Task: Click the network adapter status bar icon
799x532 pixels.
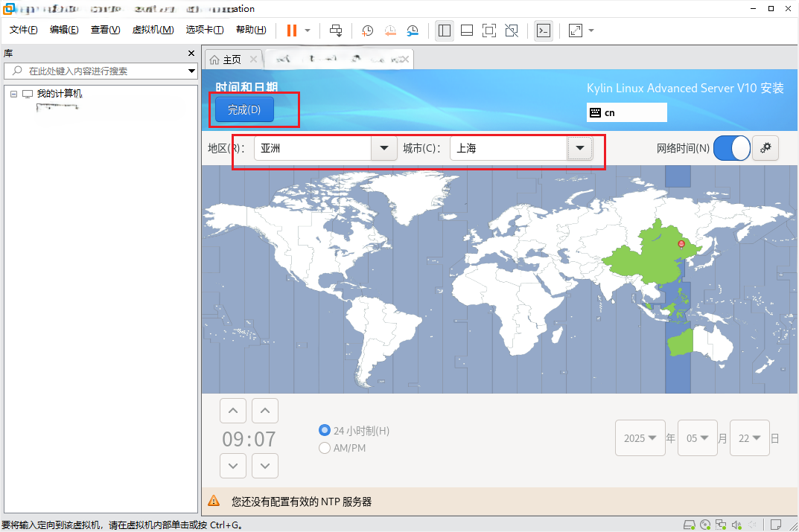Action: coord(721,525)
